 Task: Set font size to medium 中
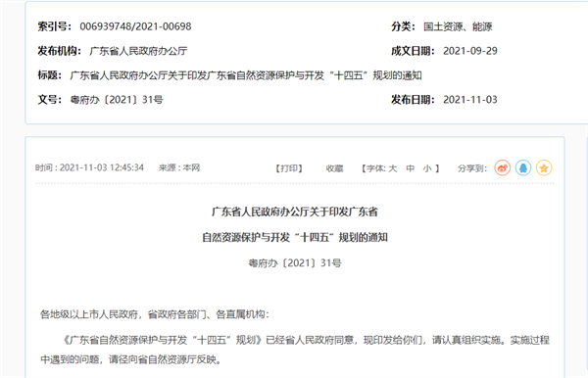coord(411,168)
